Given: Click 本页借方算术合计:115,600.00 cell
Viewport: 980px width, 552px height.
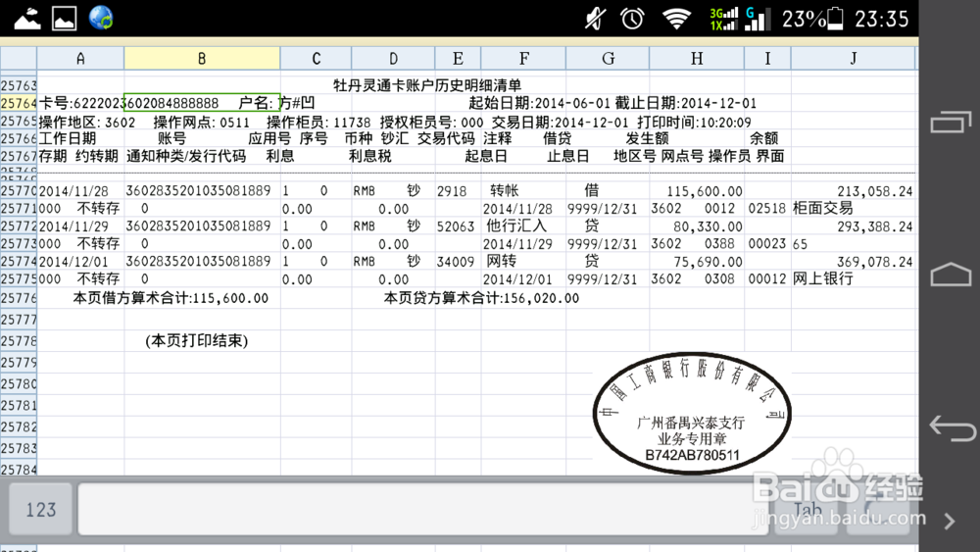Looking at the screenshot, I should click(171, 298).
